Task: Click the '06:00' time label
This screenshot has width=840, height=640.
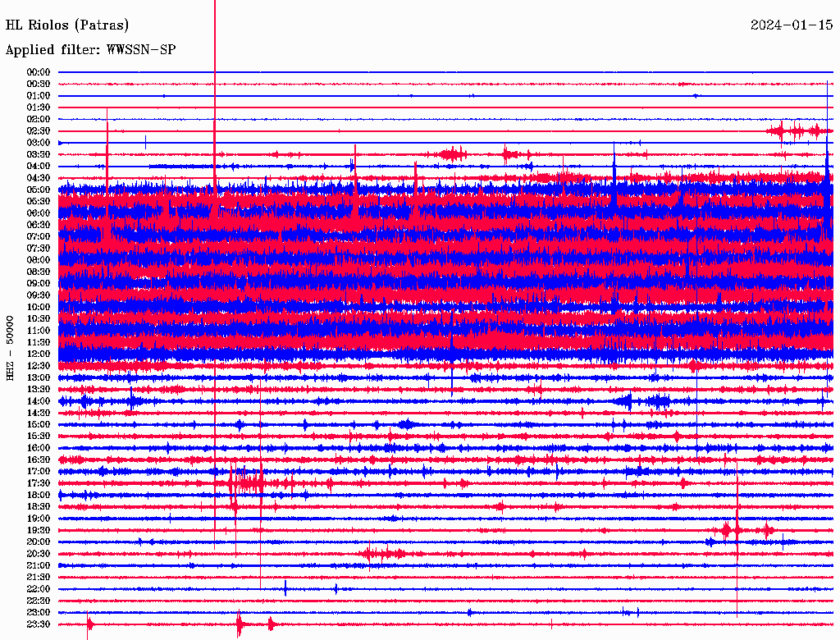Action: pyautogui.click(x=39, y=213)
